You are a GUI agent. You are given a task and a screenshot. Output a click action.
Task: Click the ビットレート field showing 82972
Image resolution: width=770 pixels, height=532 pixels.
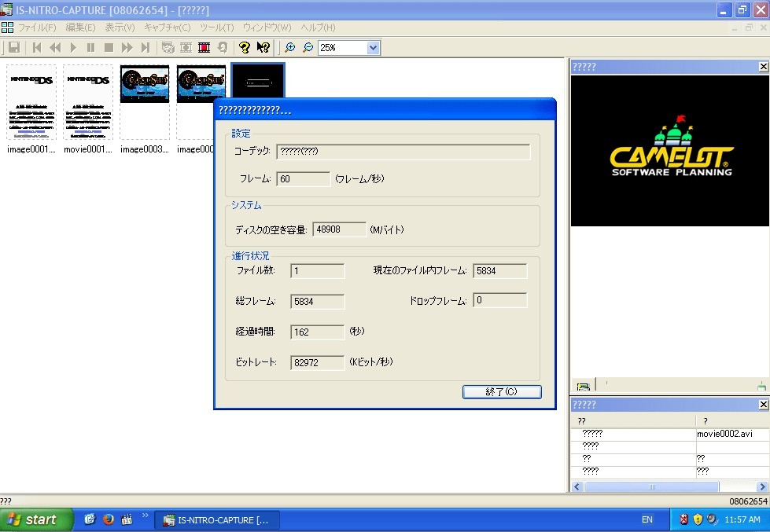point(318,363)
